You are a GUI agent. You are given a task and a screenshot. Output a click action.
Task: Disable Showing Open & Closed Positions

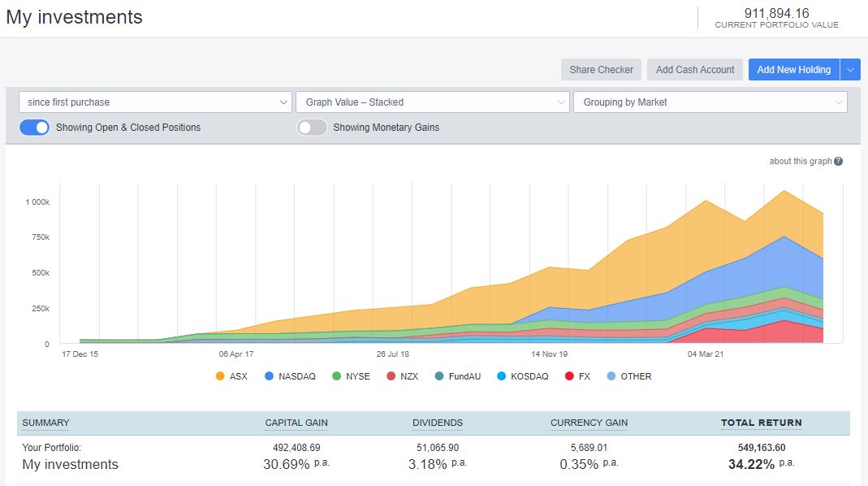coord(33,128)
